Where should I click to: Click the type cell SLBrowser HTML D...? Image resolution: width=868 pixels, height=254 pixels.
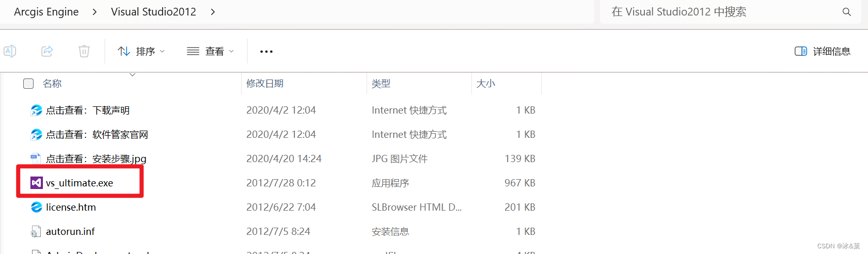click(417, 207)
